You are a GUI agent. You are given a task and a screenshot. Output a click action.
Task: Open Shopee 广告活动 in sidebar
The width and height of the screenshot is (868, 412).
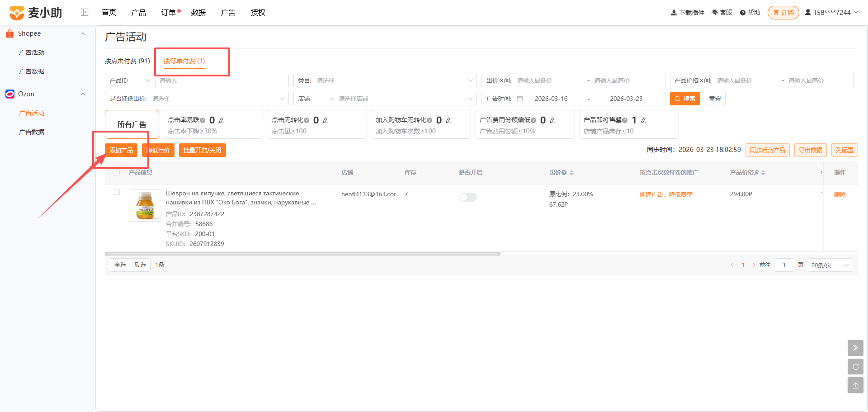click(x=32, y=52)
